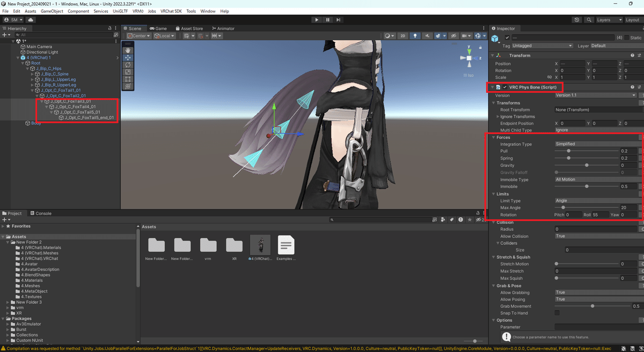The image size is (644, 352).
Task: Toggle scene effects icon
Action: point(439,36)
